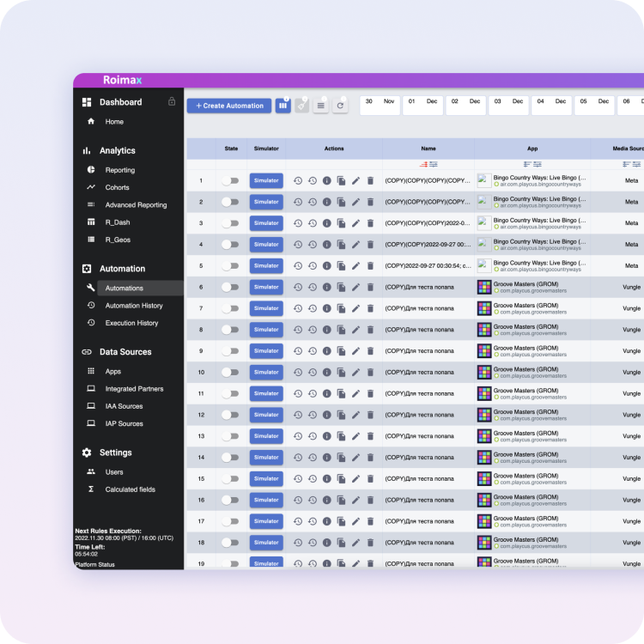Click the Actions column header
This screenshot has width=644, height=644.
tap(334, 149)
